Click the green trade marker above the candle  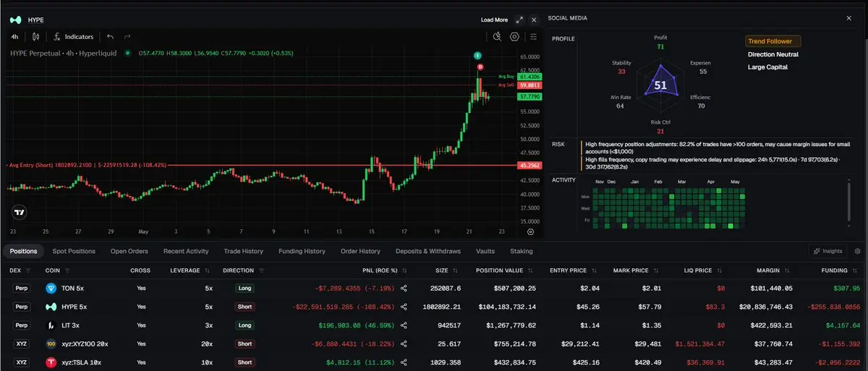click(477, 56)
